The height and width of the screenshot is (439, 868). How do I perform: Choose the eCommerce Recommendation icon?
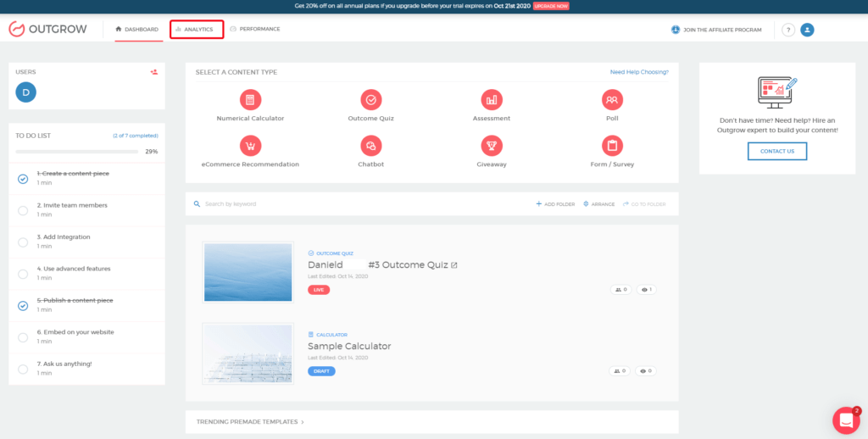[250, 146]
